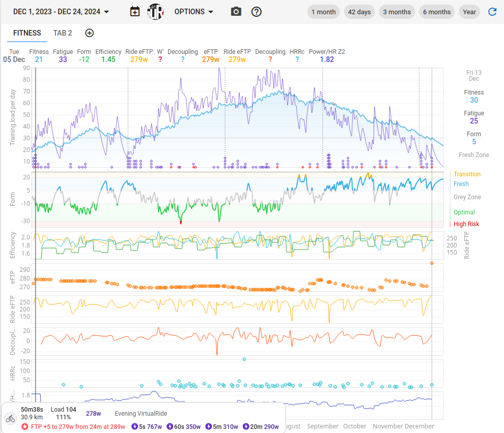This screenshot has height=433, width=504.
Task: Click the Fatigue value 33
Action: coord(63,59)
